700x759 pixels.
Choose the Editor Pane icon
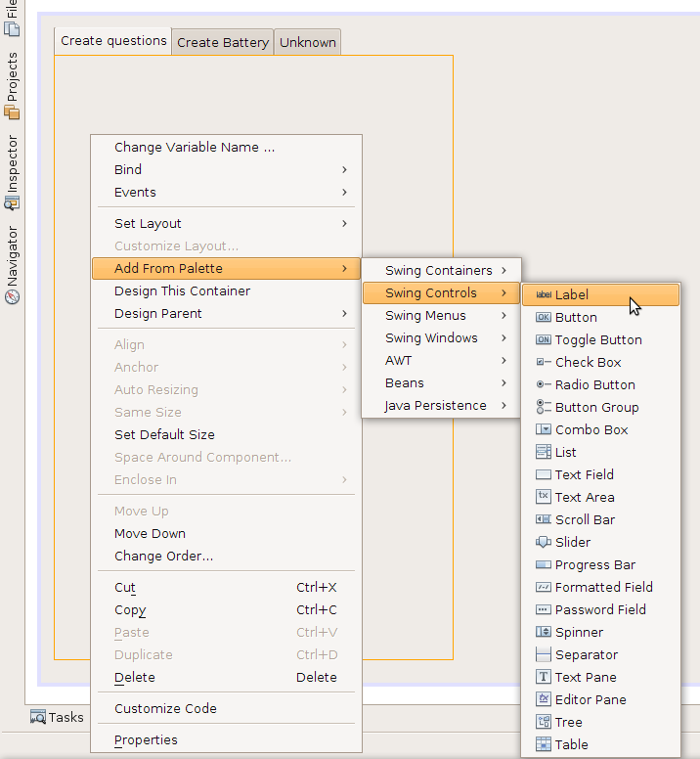click(544, 699)
